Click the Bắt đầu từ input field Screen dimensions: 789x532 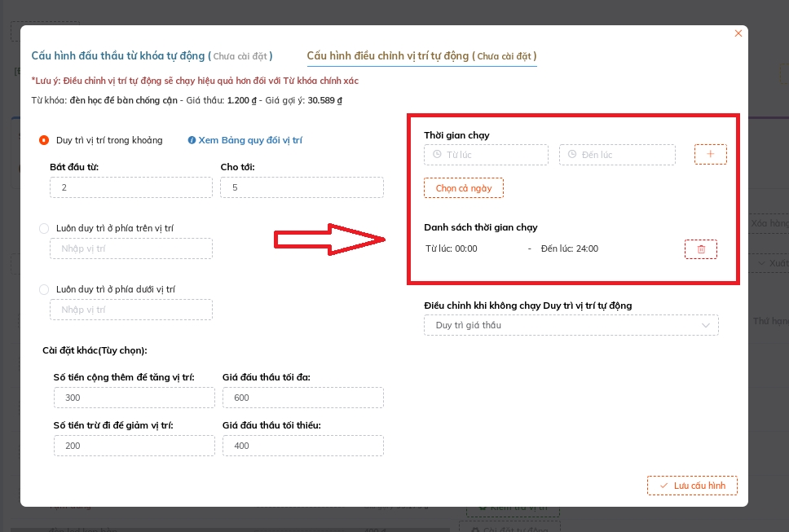click(x=130, y=187)
